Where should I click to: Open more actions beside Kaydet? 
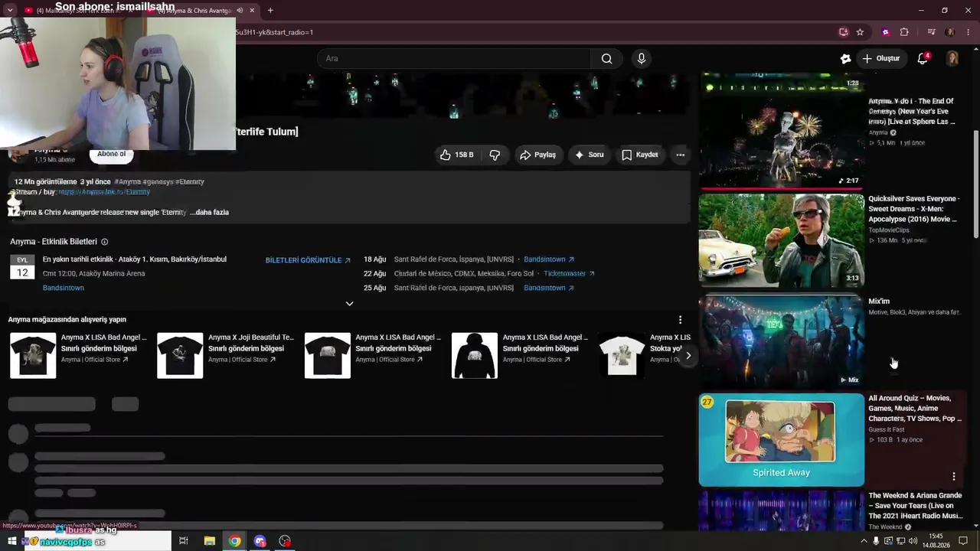680,155
